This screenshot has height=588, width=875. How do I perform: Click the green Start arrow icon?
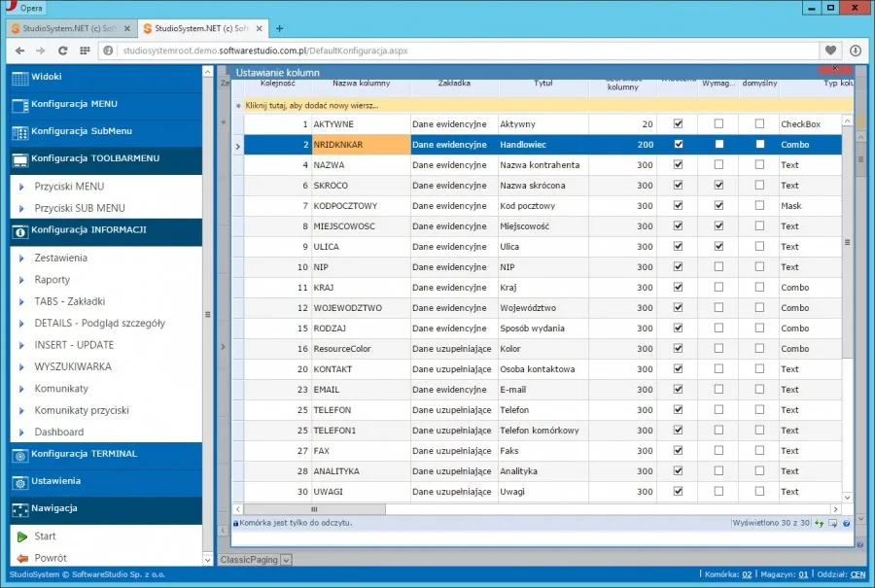coord(22,536)
